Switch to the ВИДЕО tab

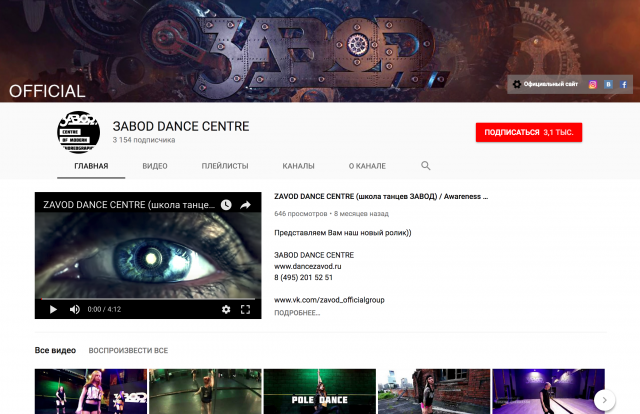pyautogui.click(x=155, y=166)
